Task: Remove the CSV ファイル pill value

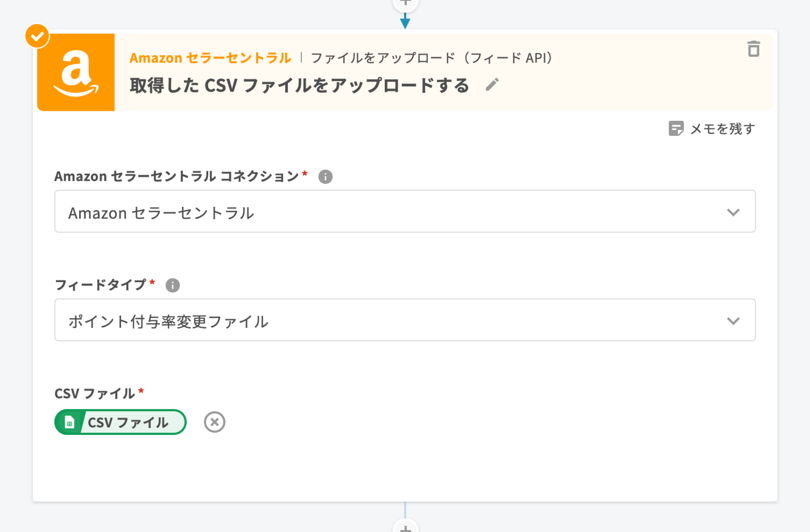Action: pos(215,422)
